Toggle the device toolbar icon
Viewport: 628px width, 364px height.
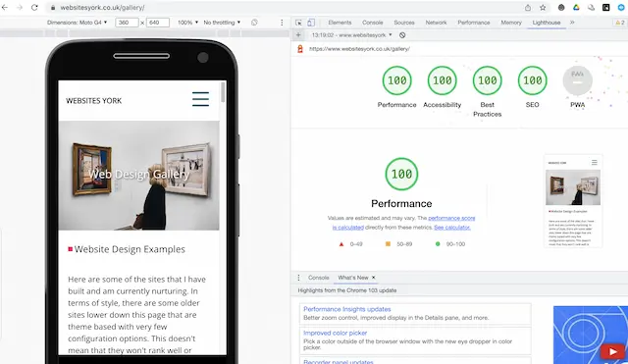click(x=311, y=23)
